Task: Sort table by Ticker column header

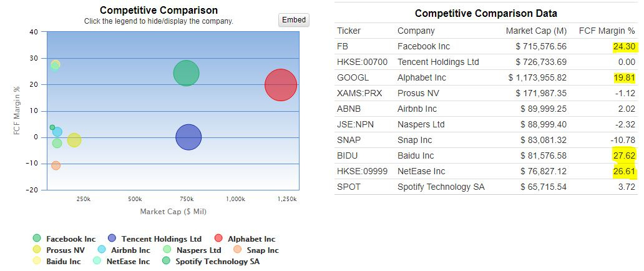Action: pyautogui.click(x=349, y=31)
